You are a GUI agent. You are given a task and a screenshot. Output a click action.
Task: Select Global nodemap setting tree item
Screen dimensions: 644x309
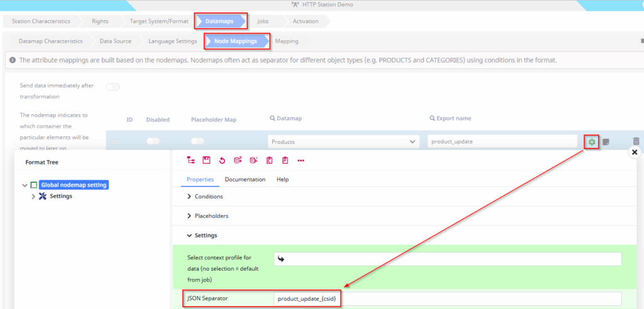tap(74, 185)
